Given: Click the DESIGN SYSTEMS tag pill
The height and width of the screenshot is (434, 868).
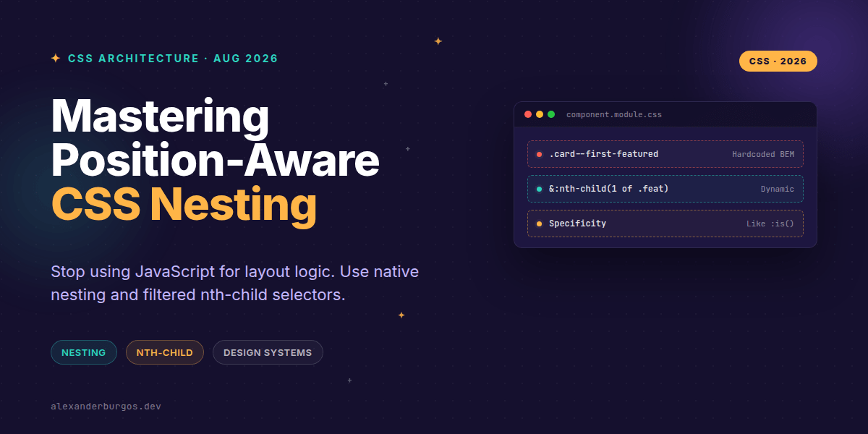Looking at the screenshot, I should (268, 352).
